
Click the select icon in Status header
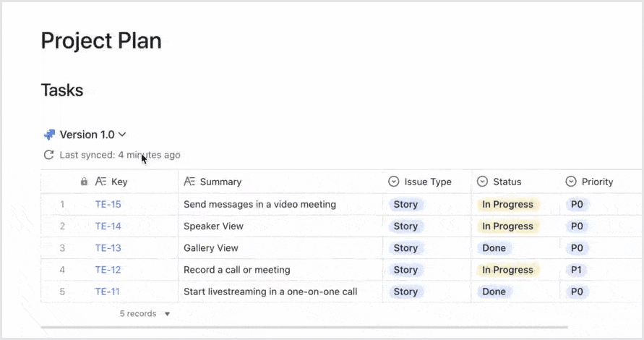point(483,182)
